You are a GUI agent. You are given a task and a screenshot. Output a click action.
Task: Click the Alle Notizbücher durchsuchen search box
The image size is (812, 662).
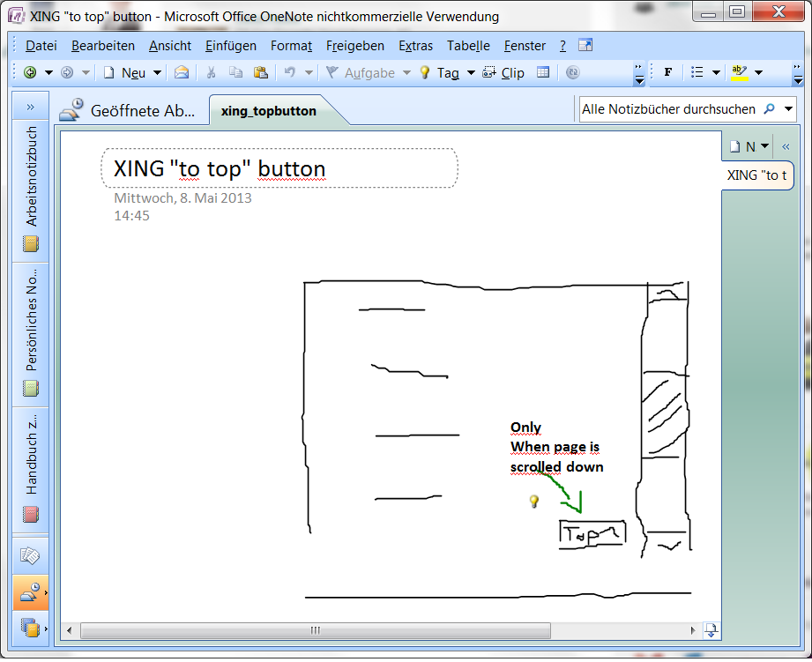[668, 109]
